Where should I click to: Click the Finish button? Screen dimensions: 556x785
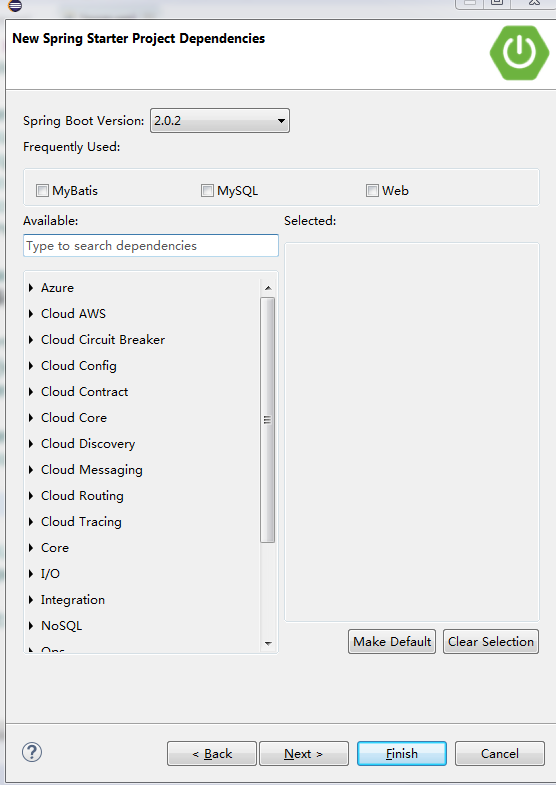point(402,753)
